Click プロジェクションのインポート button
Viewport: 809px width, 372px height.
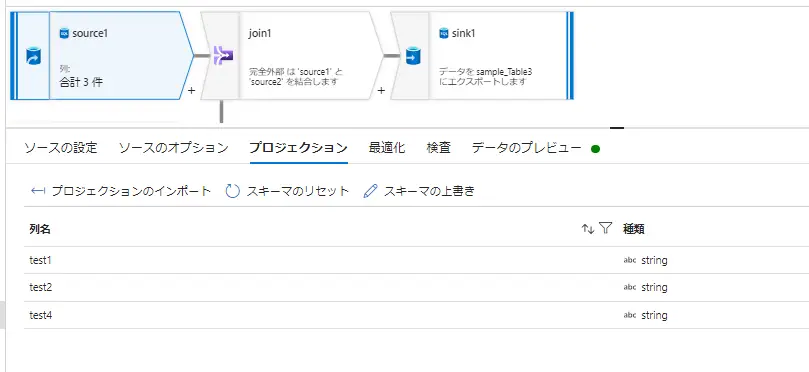pyautogui.click(x=121, y=191)
